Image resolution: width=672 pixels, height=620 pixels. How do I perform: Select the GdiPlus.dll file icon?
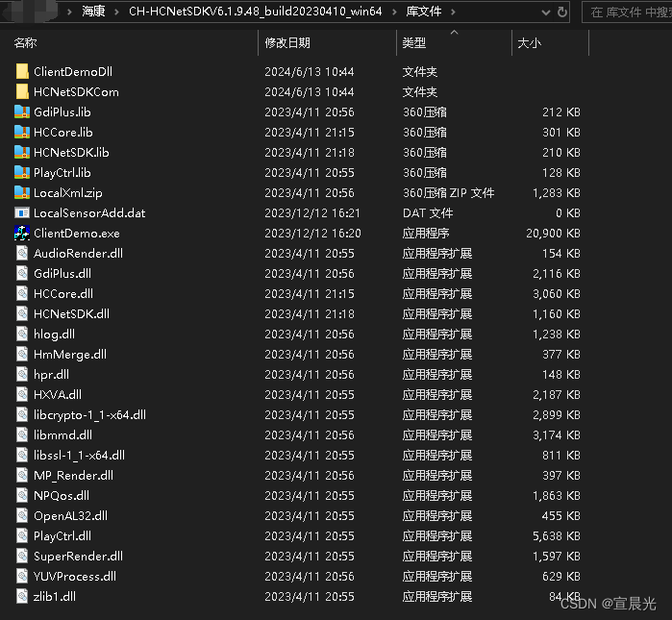coord(22,273)
